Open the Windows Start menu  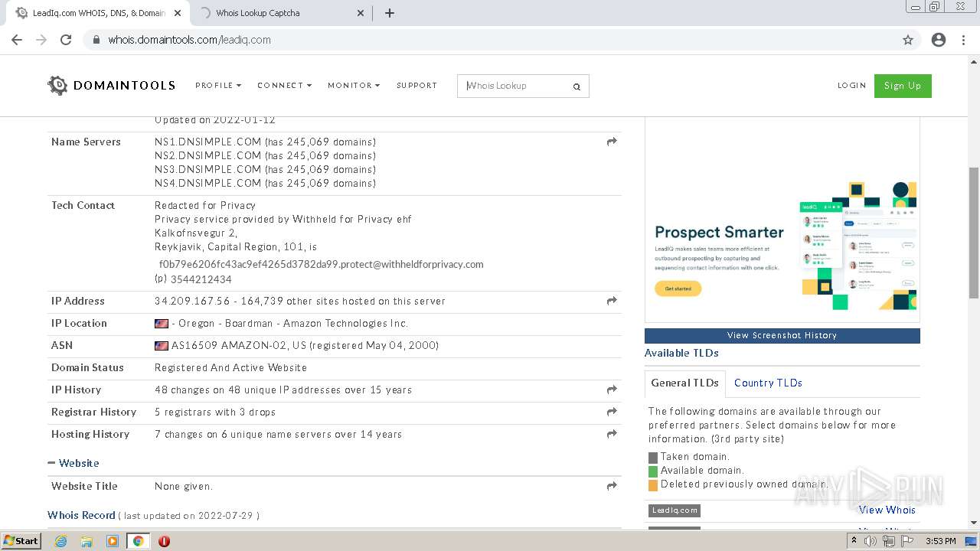pos(21,540)
